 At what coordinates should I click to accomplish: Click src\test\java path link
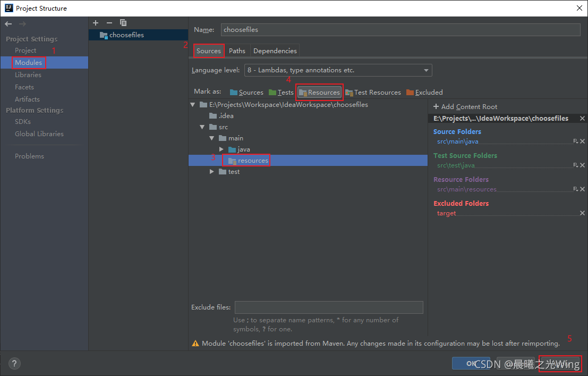[456, 165]
